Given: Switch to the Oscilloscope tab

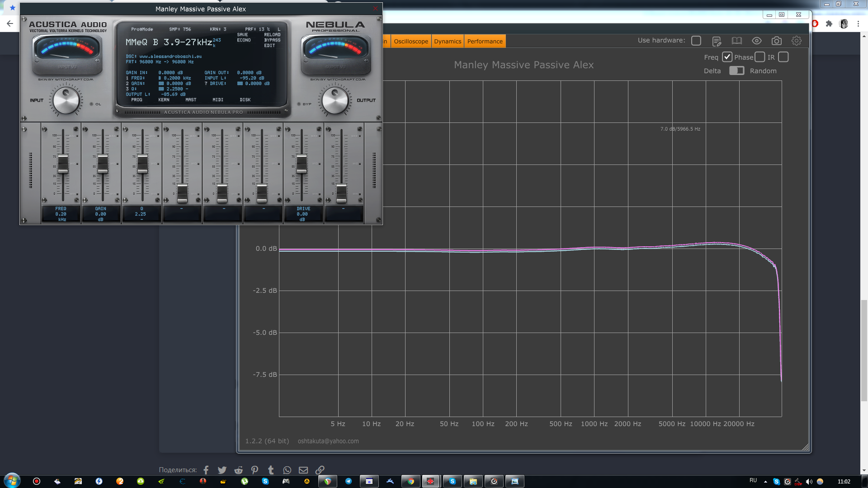Looking at the screenshot, I should pos(411,41).
